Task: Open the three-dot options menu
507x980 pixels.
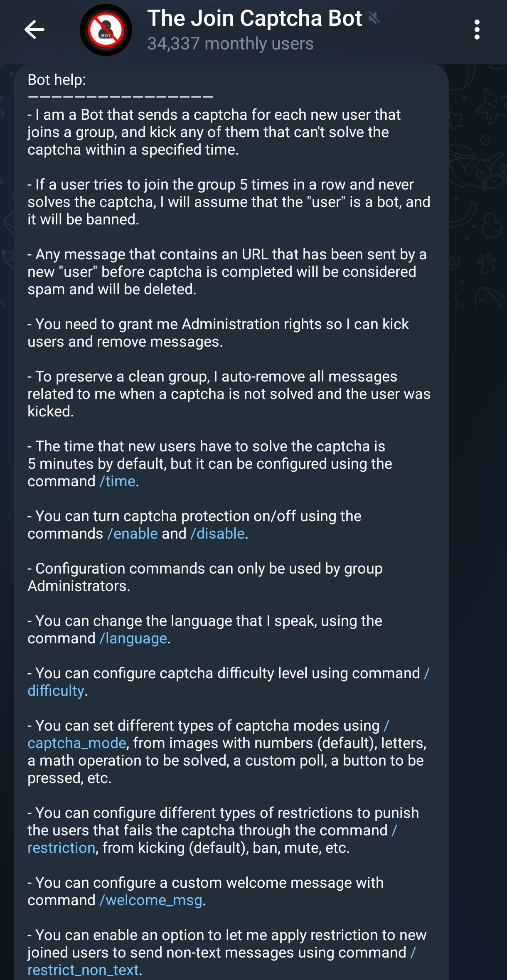Action: tap(477, 30)
